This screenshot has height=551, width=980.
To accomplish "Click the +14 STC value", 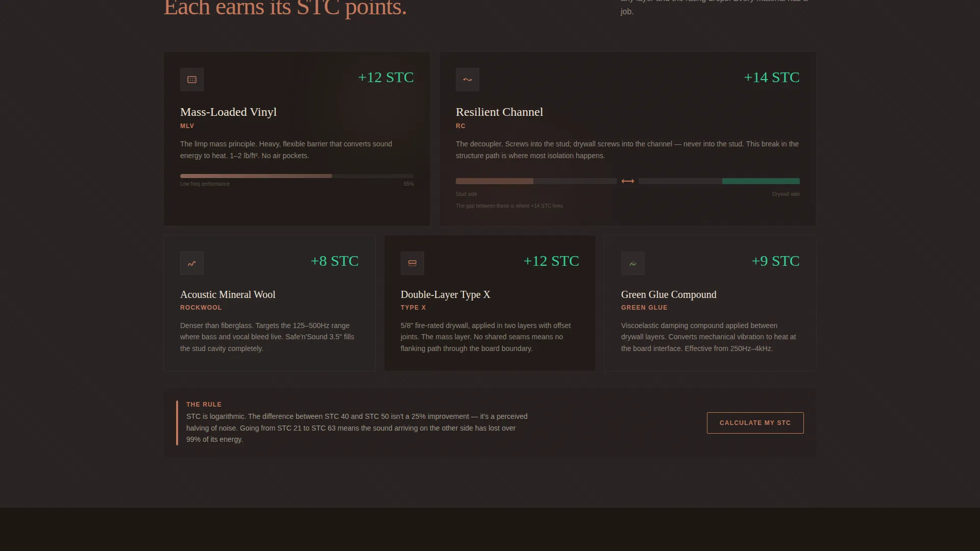I will pos(772,78).
